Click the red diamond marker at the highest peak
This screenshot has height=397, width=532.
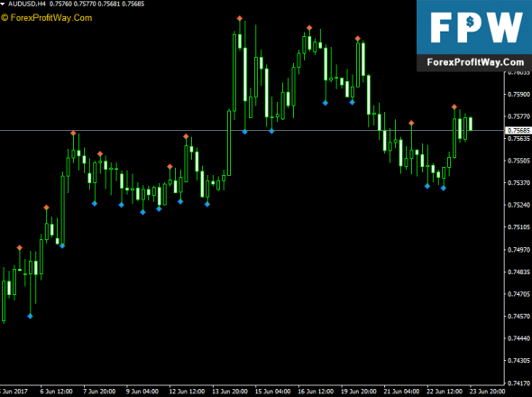tap(240, 18)
